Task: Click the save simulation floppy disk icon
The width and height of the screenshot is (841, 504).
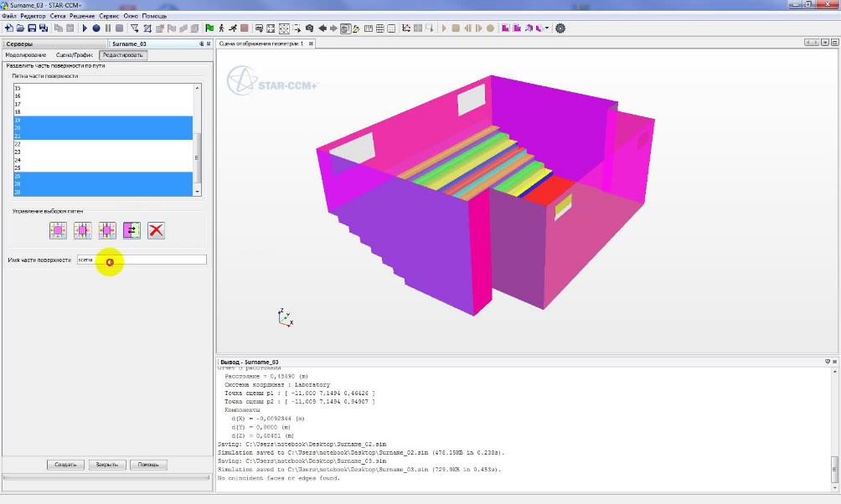Action: pos(32,28)
